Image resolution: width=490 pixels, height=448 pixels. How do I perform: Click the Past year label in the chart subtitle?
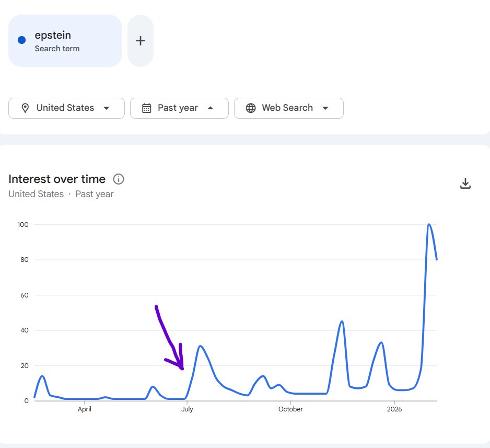(x=94, y=194)
